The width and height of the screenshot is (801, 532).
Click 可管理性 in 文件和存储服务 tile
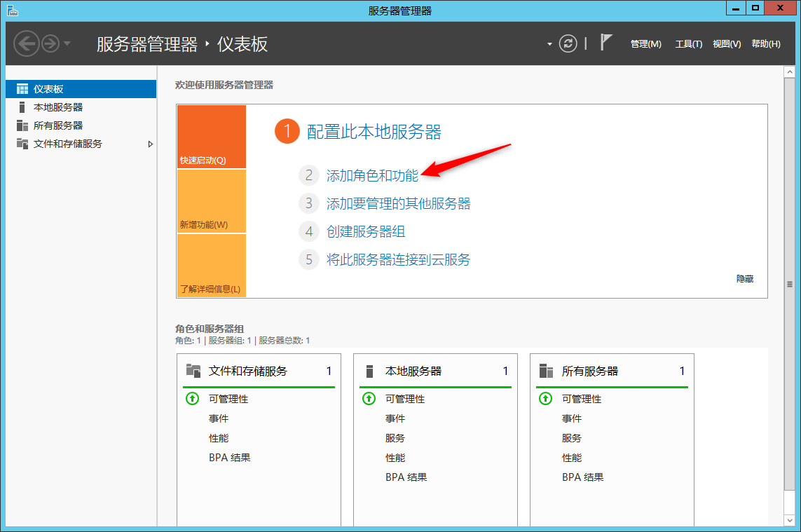(x=228, y=399)
